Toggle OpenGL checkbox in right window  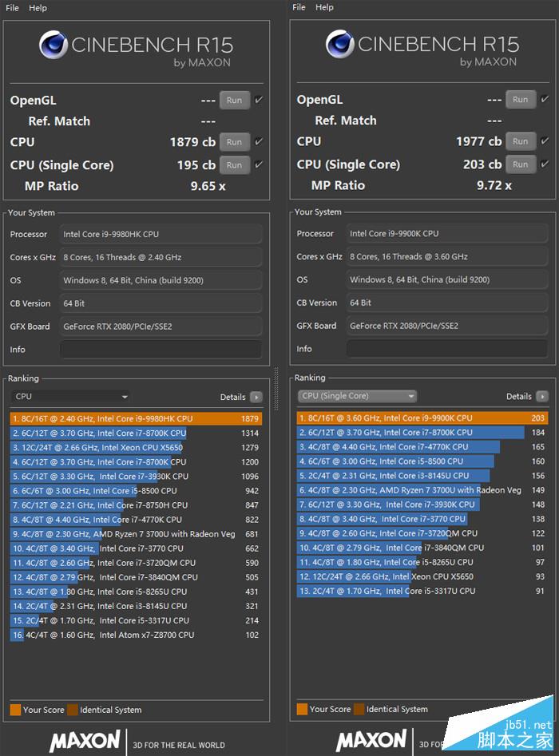pyautogui.click(x=545, y=99)
